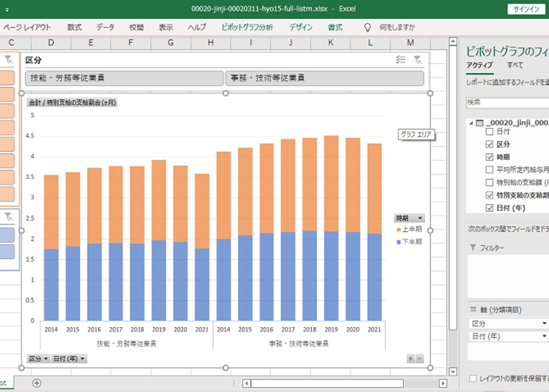Click the 何をしますか search box
The width and height of the screenshot is (549, 392).
point(397,27)
